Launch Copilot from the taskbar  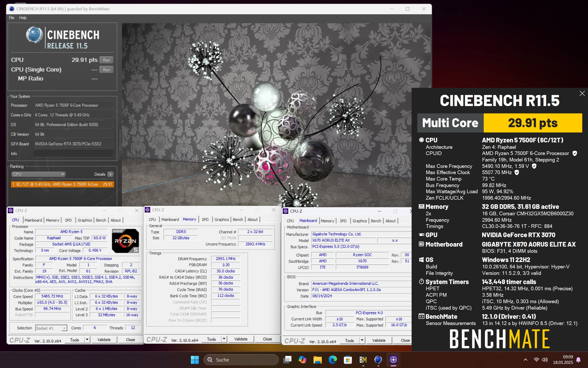(x=302, y=359)
